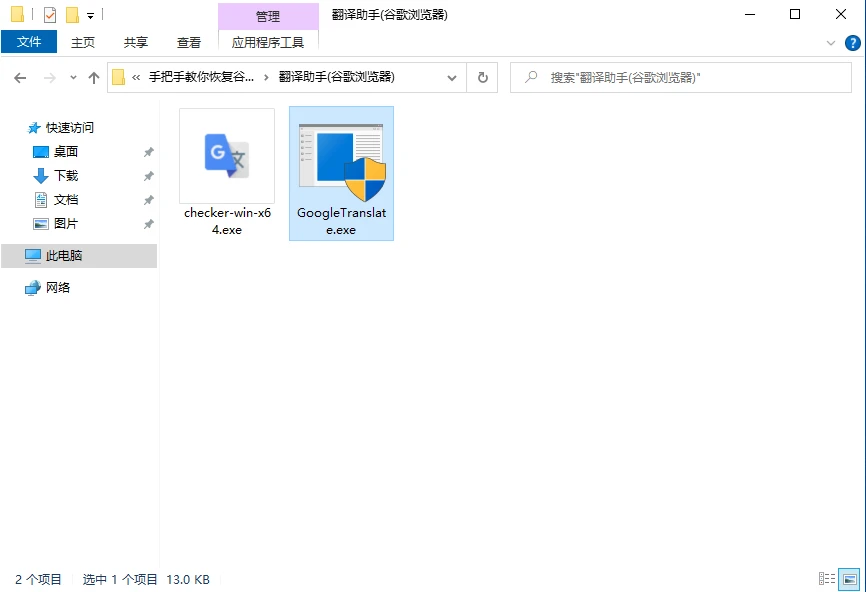Refresh the current folder

pyautogui.click(x=483, y=78)
